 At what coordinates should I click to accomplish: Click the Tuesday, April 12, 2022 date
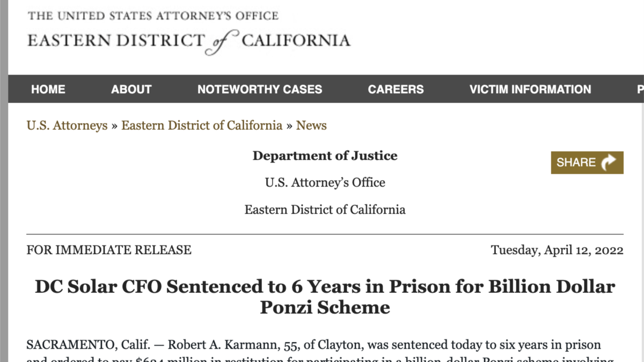point(557,250)
